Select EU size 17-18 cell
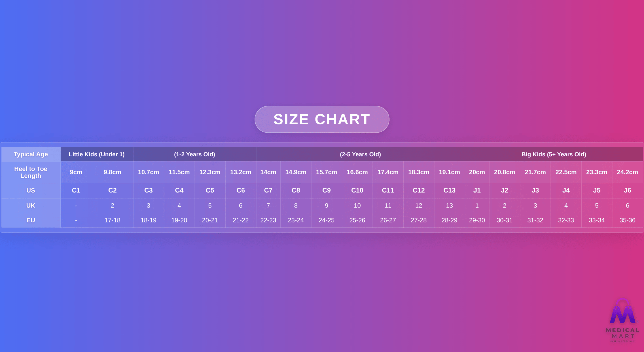644x352 pixels. point(112,220)
